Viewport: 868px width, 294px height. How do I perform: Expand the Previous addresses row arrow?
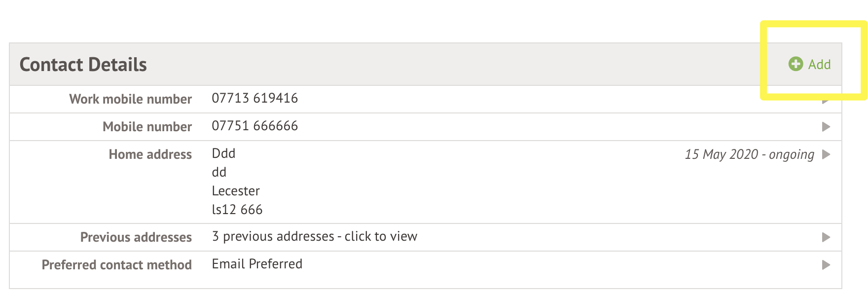coord(826,237)
